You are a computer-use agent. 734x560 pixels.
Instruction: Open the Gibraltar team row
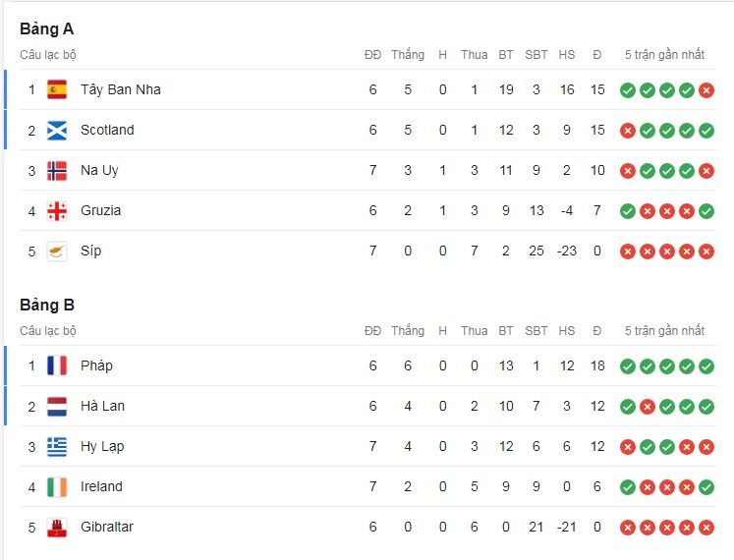pos(106,527)
